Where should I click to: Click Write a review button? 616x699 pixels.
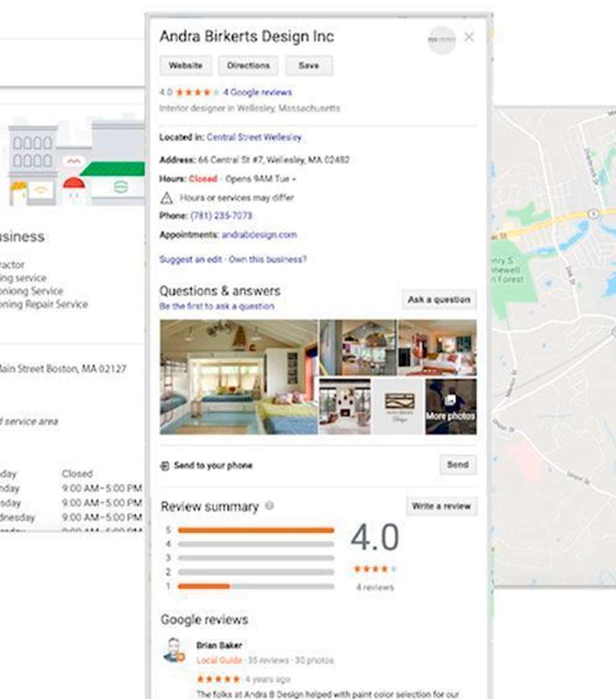[441, 506]
